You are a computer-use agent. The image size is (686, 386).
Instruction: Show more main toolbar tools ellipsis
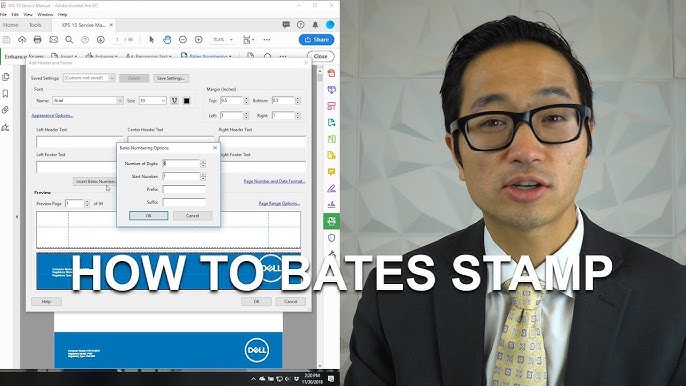tap(267, 40)
